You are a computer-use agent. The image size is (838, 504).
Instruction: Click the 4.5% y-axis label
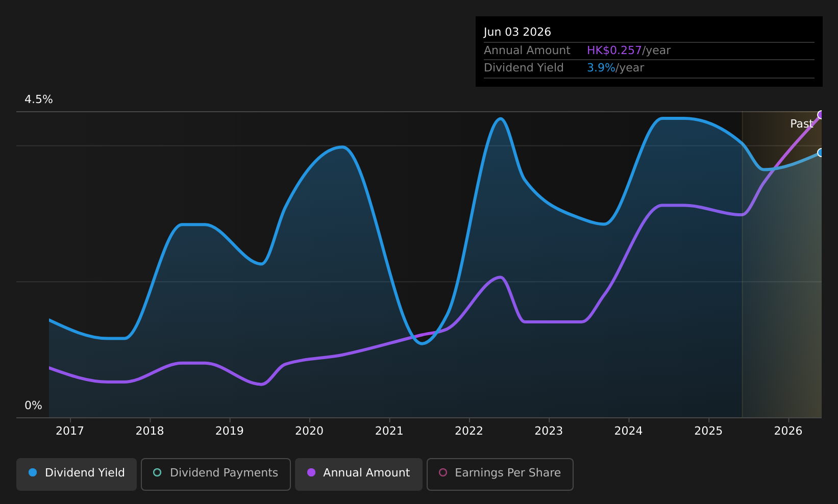39,99
